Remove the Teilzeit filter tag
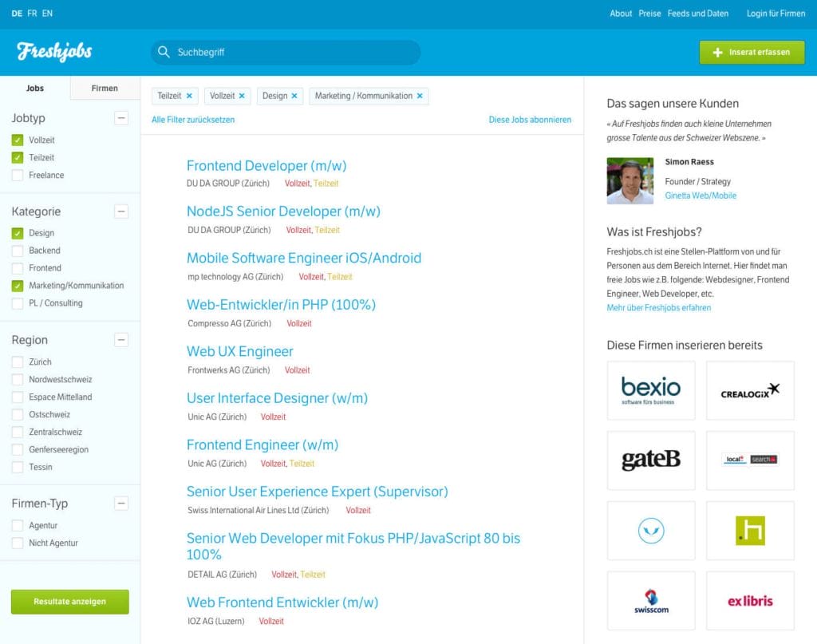This screenshot has height=644, width=817. pos(189,96)
